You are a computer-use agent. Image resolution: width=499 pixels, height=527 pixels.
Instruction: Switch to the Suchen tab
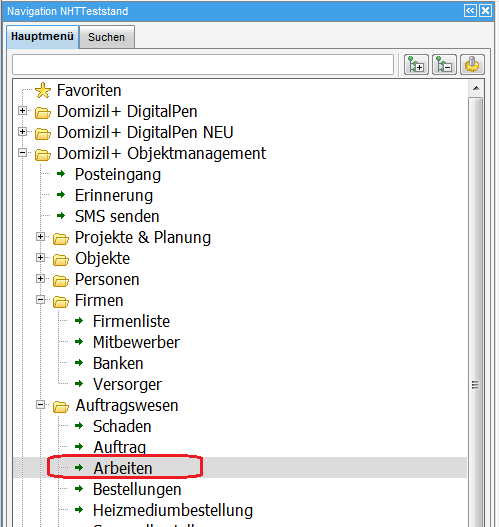[x=107, y=37]
